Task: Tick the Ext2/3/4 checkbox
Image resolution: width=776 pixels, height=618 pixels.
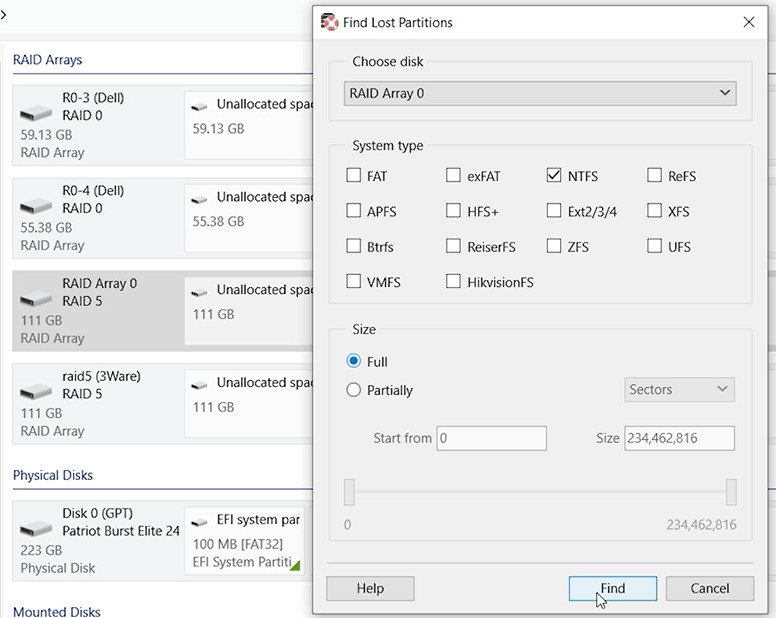Action: coord(554,211)
